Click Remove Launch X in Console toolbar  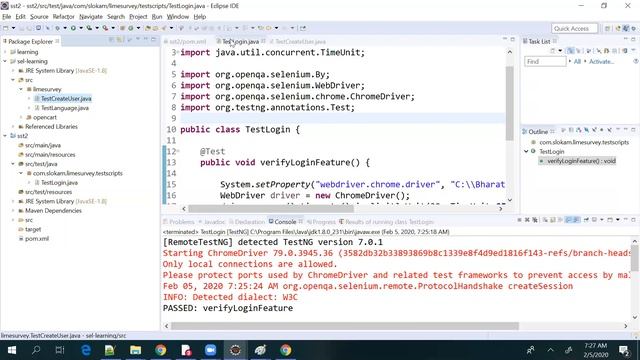527,220
